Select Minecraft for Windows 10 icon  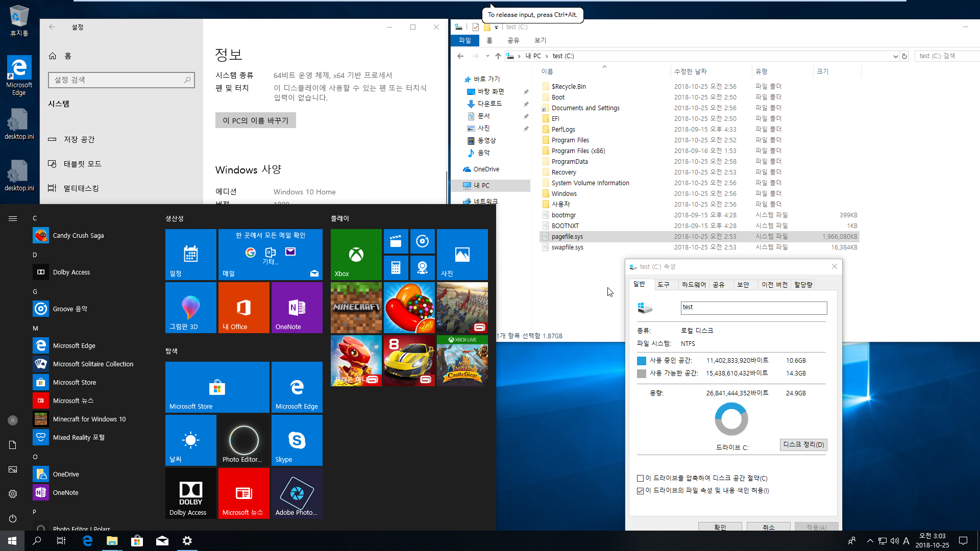click(x=40, y=419)
